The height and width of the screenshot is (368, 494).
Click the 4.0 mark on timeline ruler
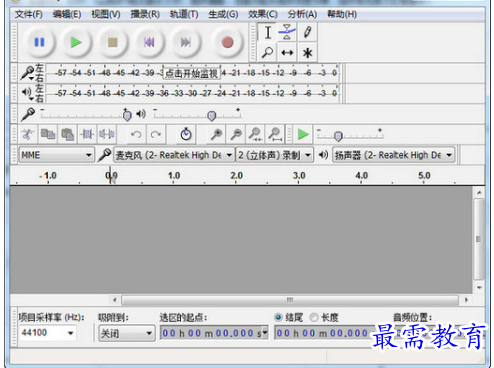tap(361, 175)
